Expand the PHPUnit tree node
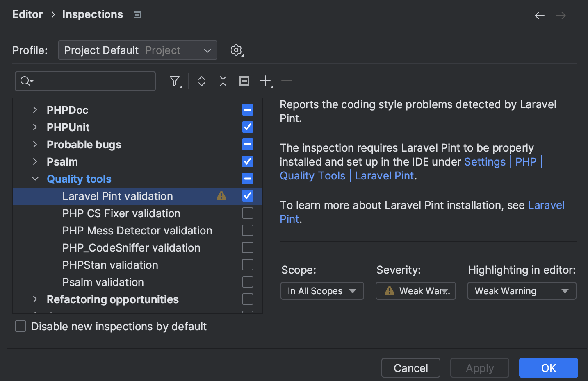Image resolution: width=588 pixels, height=381 pixels. click(x=35, y=127)
